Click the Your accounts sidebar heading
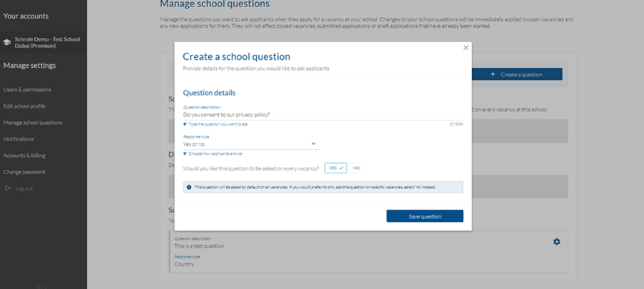Screen dimensions: 644x289 pos(26,16)
